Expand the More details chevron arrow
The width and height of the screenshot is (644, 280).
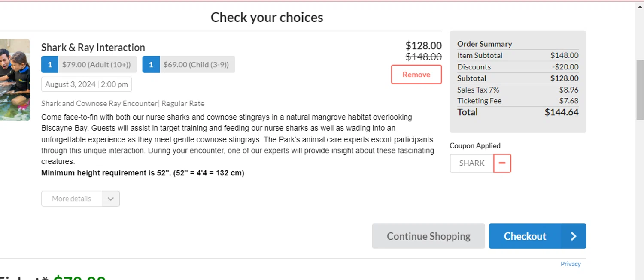point(111,199)
